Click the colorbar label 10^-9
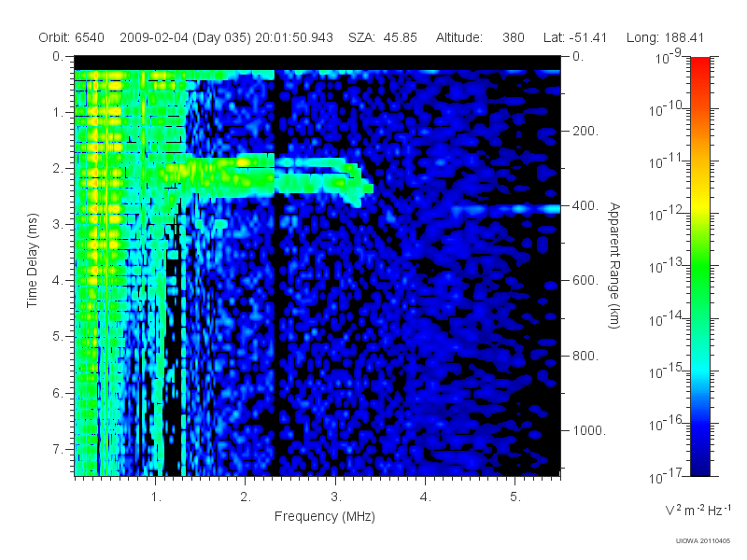Viewport: 747px width, 560px height. pyautogui.click(x=669, y=58)
